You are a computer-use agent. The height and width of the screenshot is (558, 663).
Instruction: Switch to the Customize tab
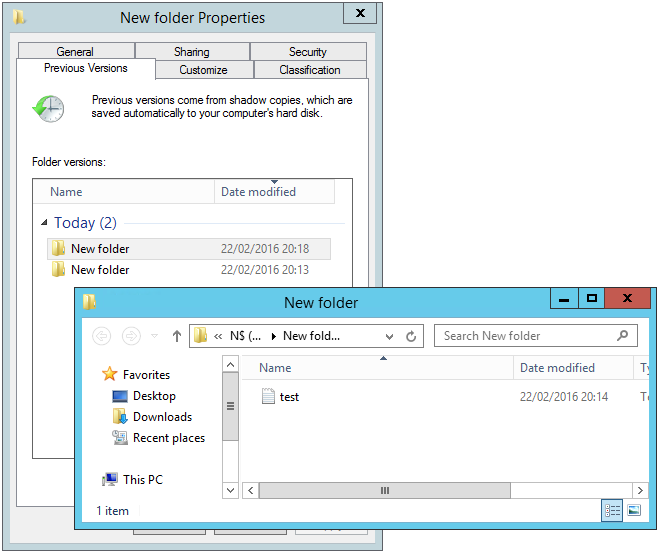coord(203,70)
